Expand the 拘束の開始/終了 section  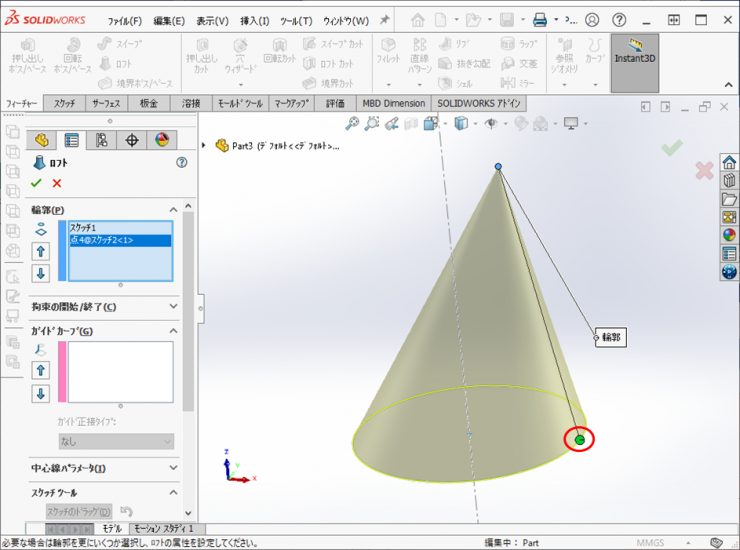tap(173, 306)
